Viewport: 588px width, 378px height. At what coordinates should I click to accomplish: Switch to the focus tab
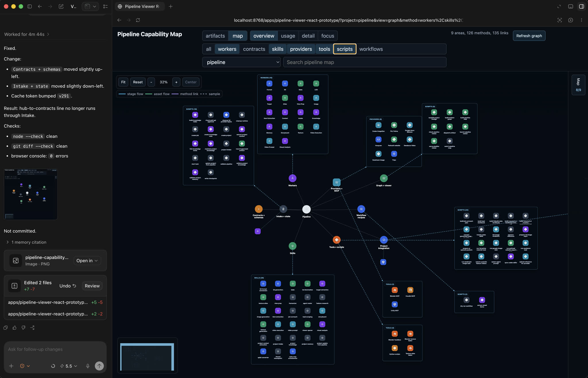[328, 36]
